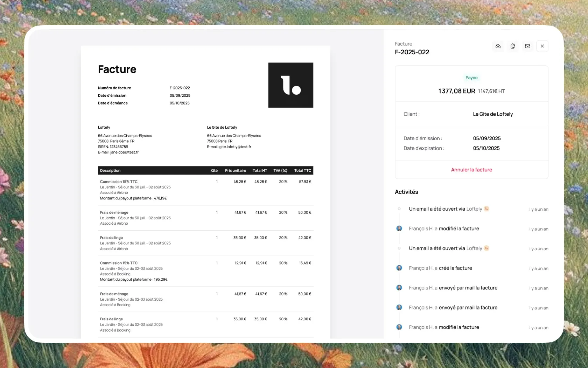Click the side panel title F-2025-022
Image resolution: width=588 pixels, height=368 pixels.
coord(412,52)
